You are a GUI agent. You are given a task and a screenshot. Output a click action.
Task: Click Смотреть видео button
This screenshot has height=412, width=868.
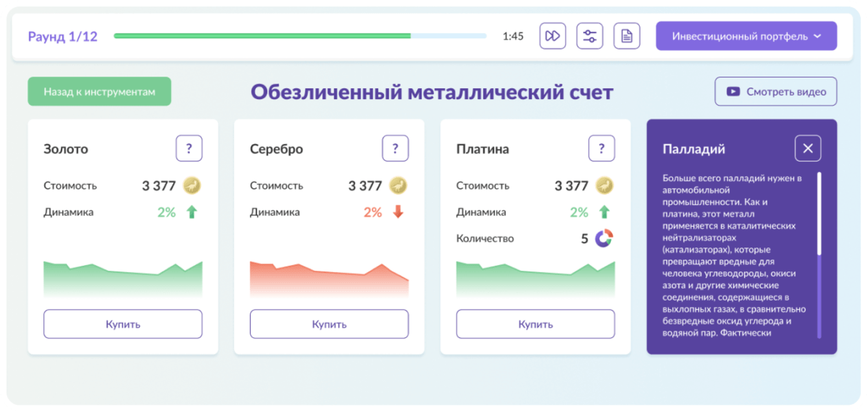775,91
